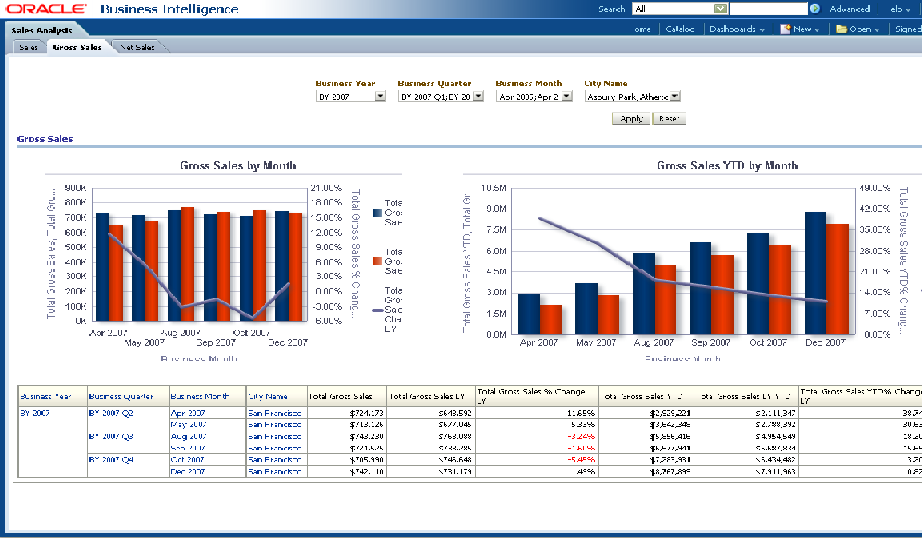
Task: Click Total Gross Sales % Change LY header
Action: (x=531, y=396)
